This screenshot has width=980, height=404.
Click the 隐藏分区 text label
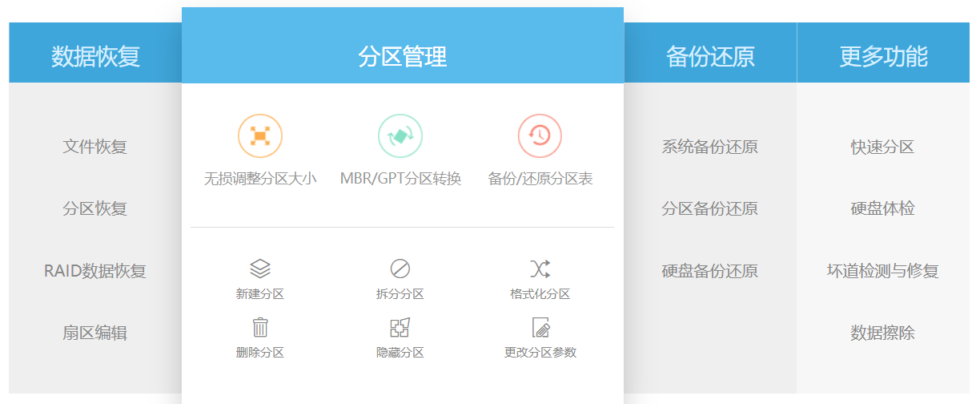click(400, 353)
